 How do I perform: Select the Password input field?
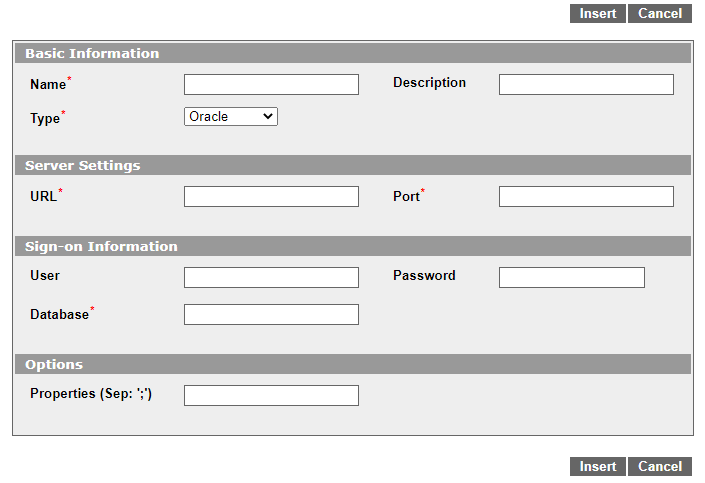[x=571, y=277]
